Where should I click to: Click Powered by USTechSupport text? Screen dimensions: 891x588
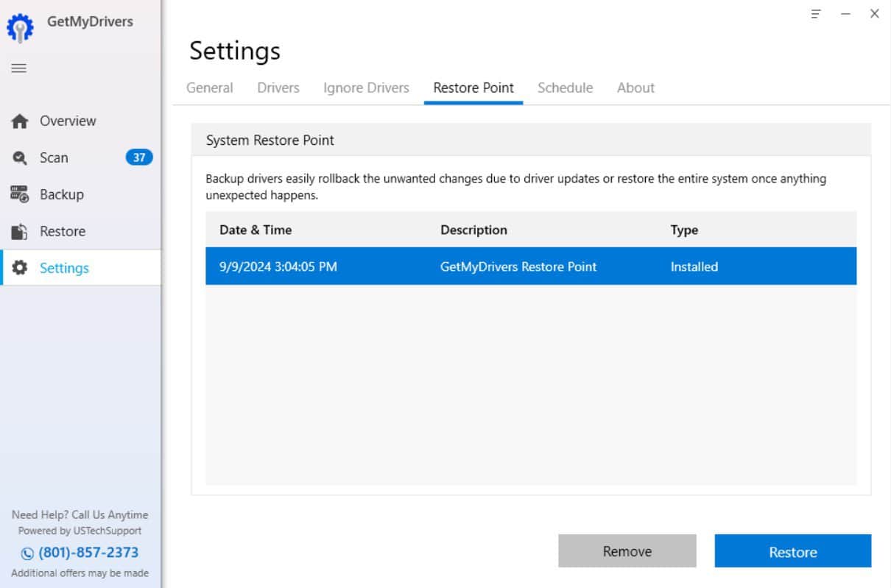tap(80, 531)
